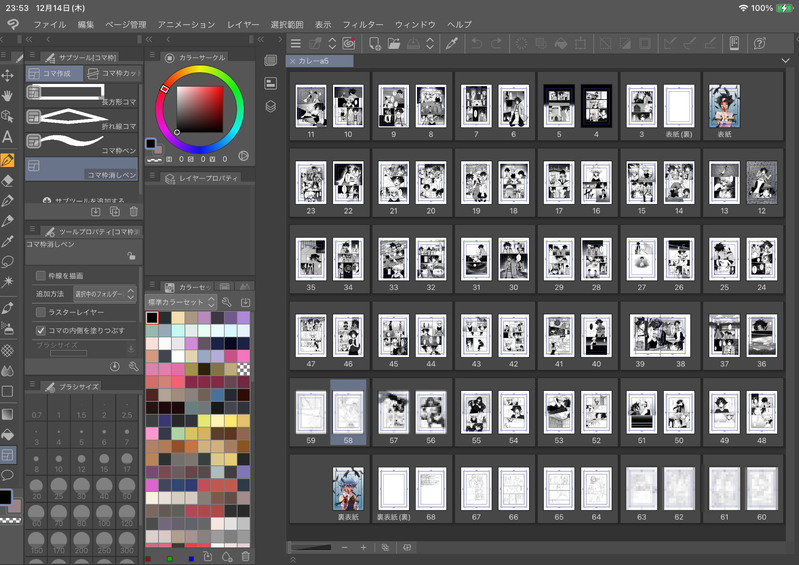The width and height of the screenshot is (799, 565).
Task: Expand the canvas tab list chevron
Action: click(x=785, y=61)
